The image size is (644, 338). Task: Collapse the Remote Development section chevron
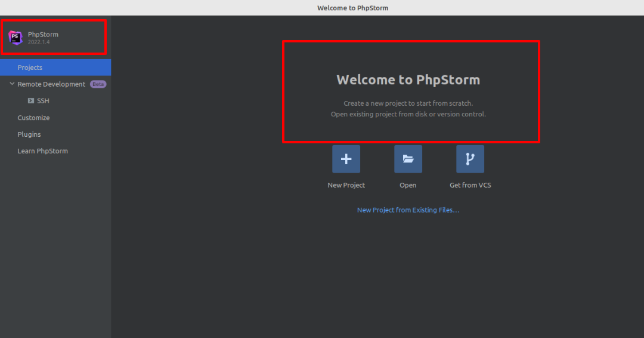(x=12, y=84)
